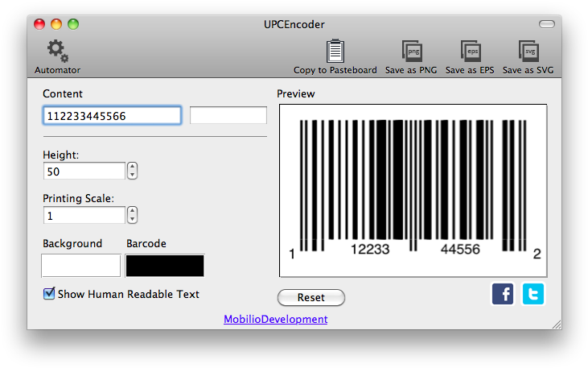Click the green zoom window button

73,24
